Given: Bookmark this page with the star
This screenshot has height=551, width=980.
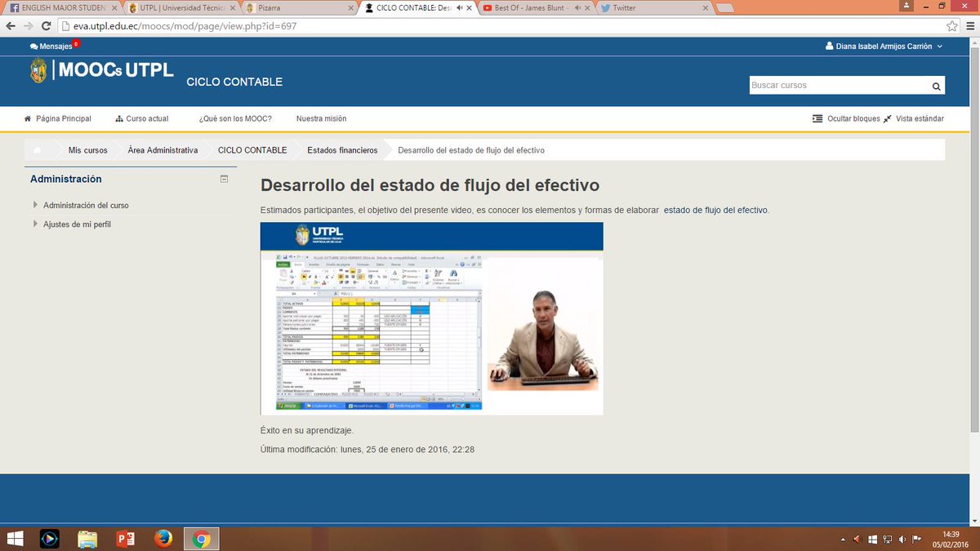Looking at the screenshot, I should (x=951, y=25).
